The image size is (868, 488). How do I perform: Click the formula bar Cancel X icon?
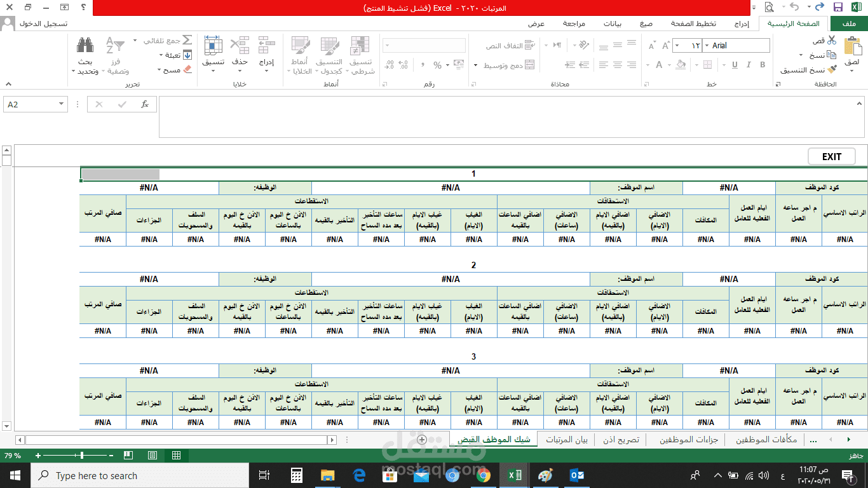(99, 104)
